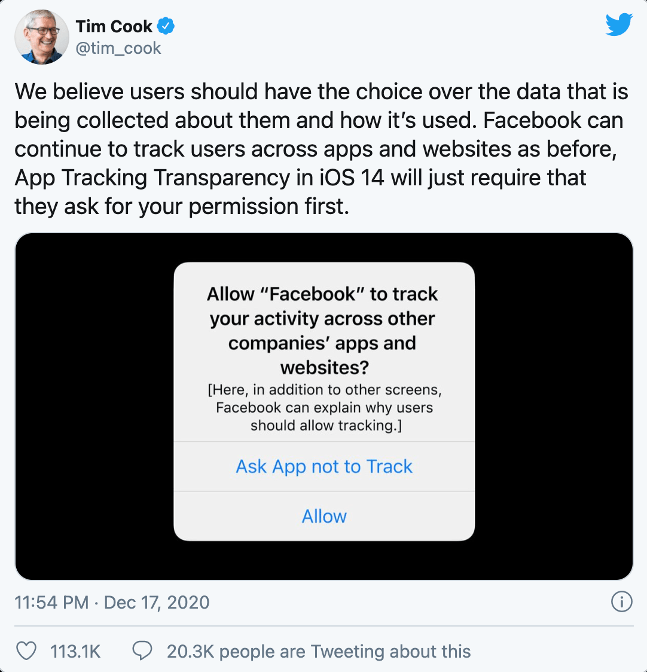Click the 11:54 PM · Dec 17, 2020 timestamp
This screenshot has width=647, height=672.
point(112,603)
